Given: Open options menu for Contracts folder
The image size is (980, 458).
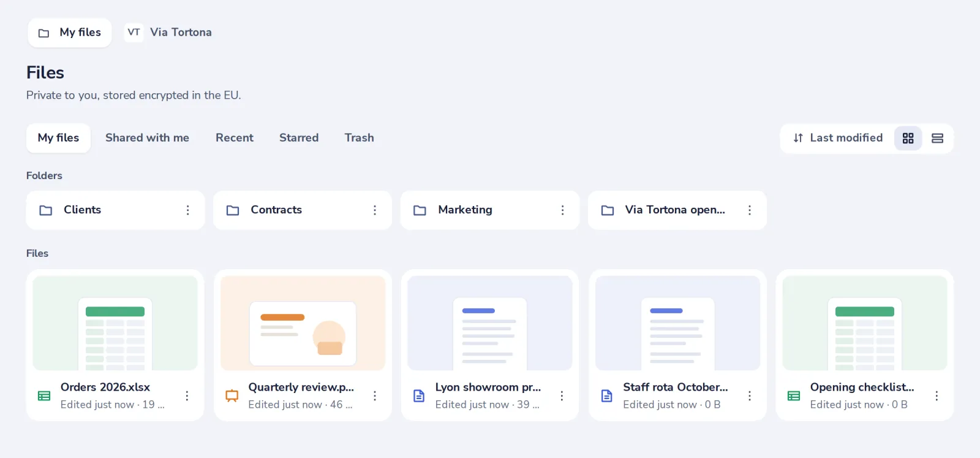Looking at the screenshot, I should pyautogui.click(x=375, y=210).
